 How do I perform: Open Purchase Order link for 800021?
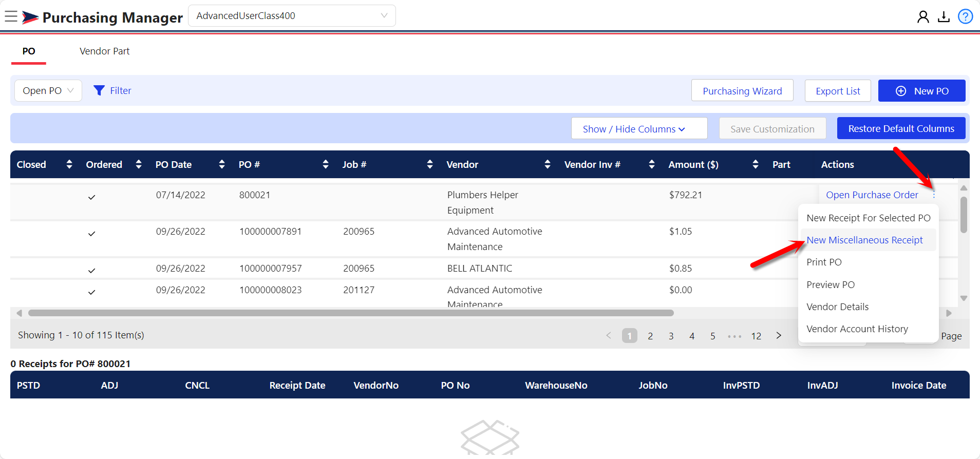point(872,195)
